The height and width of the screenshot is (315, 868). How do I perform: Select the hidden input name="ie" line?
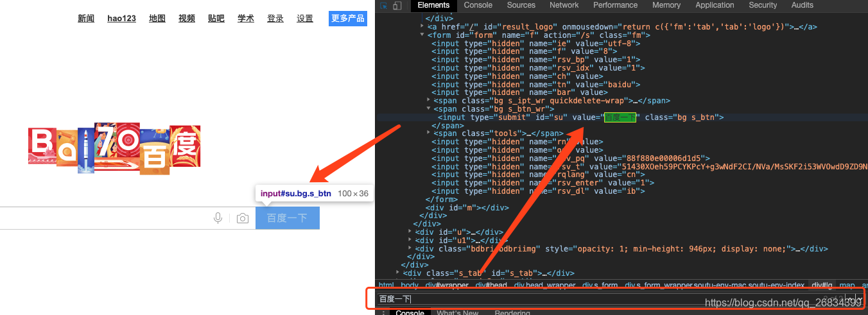click(537, 44)
